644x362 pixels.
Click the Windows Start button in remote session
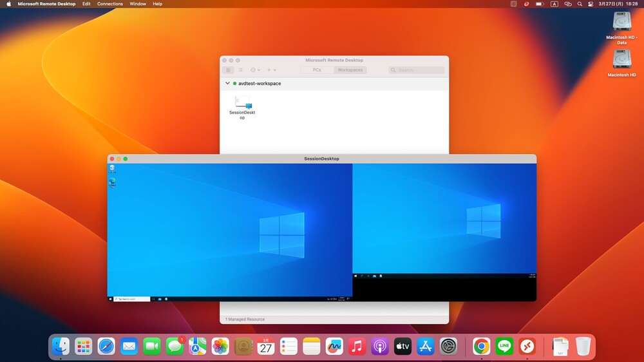[111, 299]
